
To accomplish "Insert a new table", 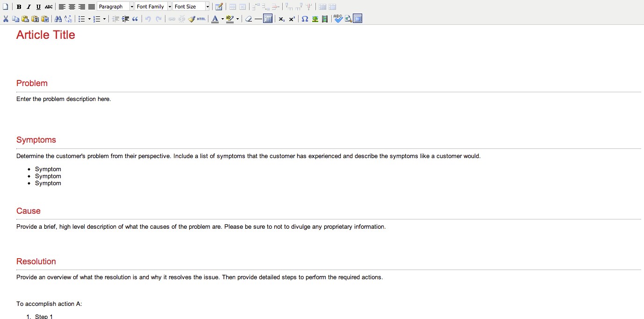I will 219,7.
